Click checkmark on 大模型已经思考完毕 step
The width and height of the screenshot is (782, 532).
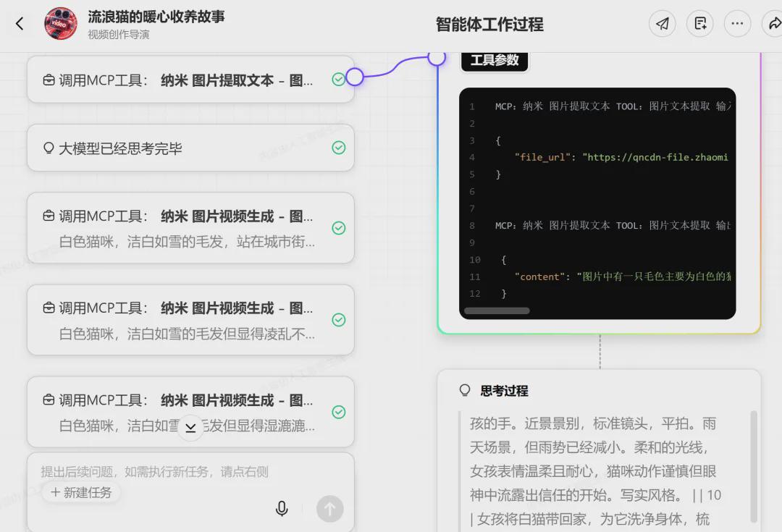(339, 148)
